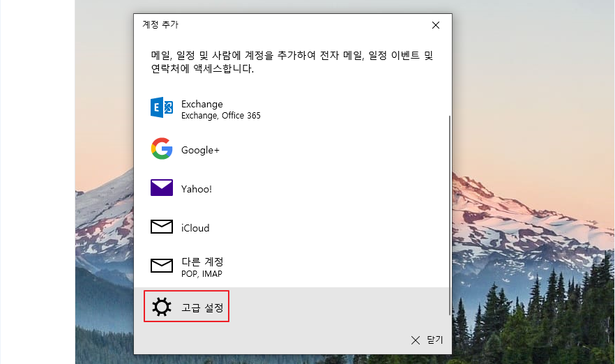
Task: Click the 'Exchange, Office 365' subtitle
Action: pyautogui.click(x=221, y=116)
